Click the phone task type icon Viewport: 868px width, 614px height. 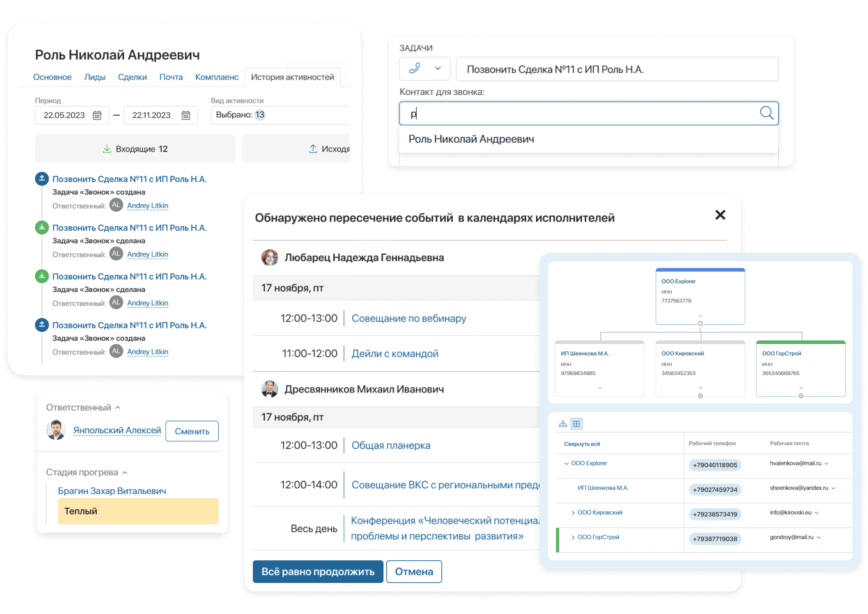(414, 68)
